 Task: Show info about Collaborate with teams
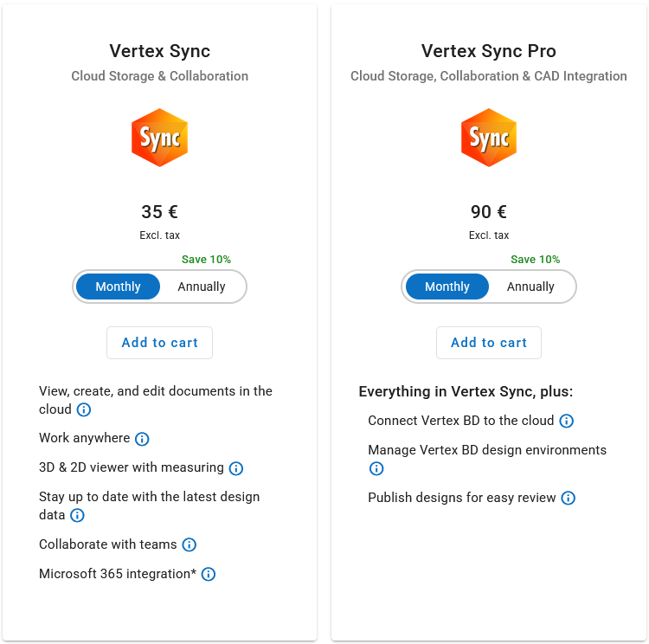[190, 544]
